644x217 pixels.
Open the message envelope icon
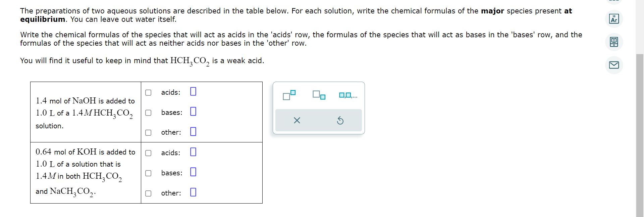(x=614, y=65)
